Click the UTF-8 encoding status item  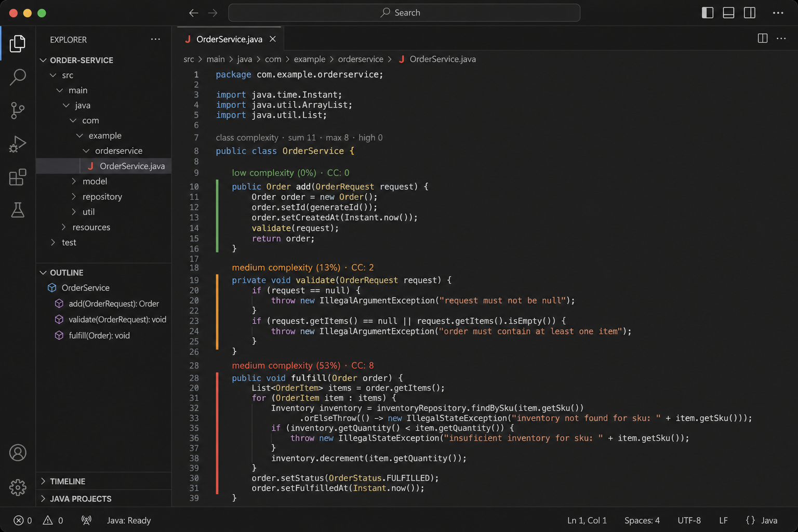coord(689,520)
